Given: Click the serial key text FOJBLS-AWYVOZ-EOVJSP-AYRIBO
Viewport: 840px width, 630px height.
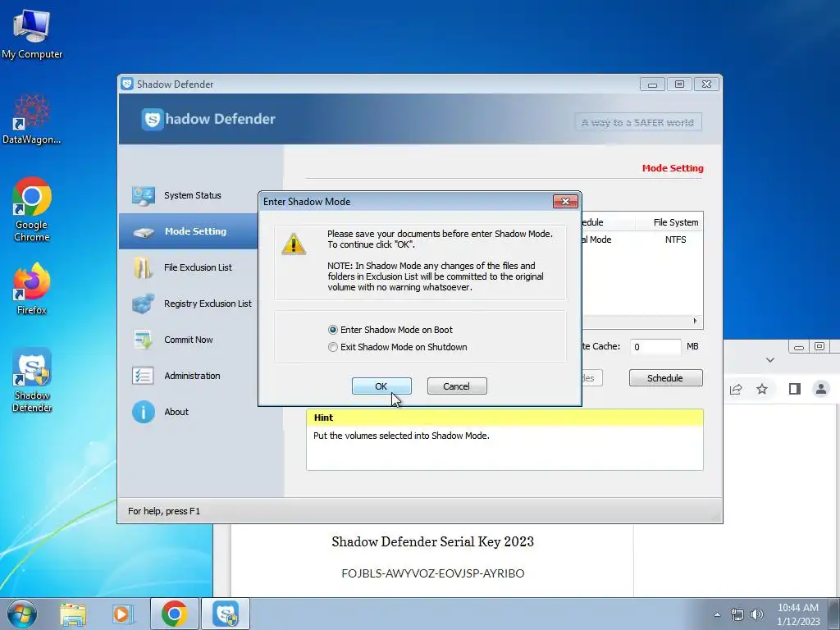Looking at the screenshot, I should (433, 573).
